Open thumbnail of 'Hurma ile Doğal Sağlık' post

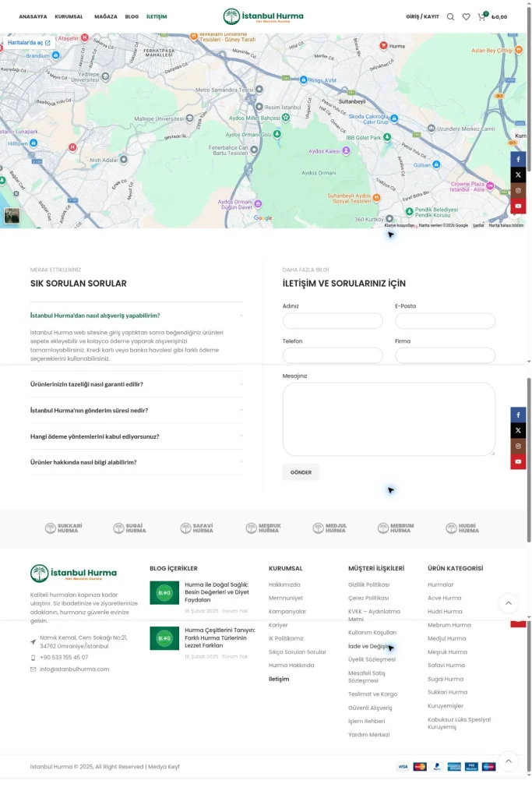click(164, 593)
